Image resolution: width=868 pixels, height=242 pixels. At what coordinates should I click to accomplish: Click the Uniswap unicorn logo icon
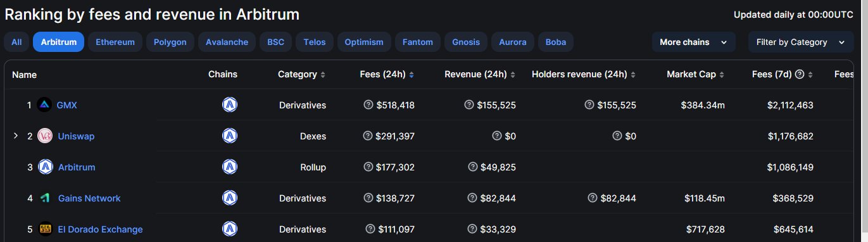[x=44, y=136]
